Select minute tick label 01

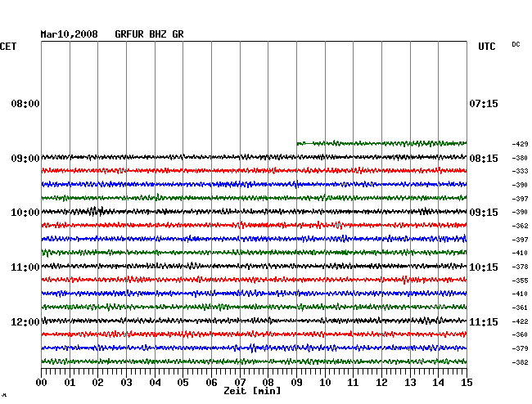70,383
